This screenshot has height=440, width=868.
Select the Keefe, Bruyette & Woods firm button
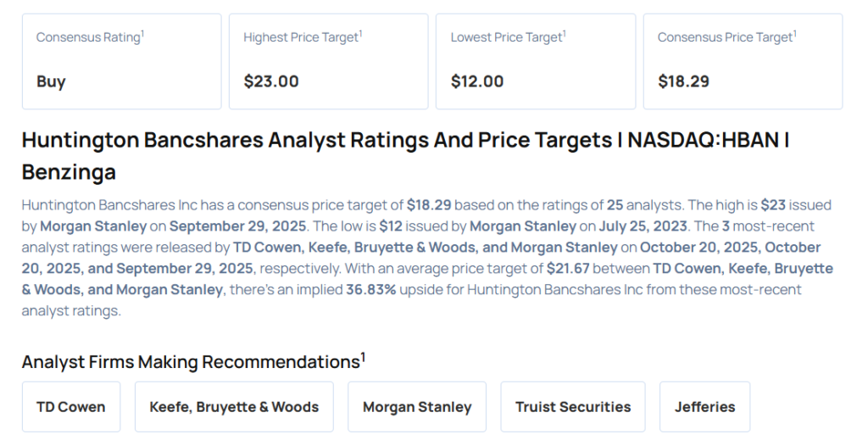tap(234, 407)
